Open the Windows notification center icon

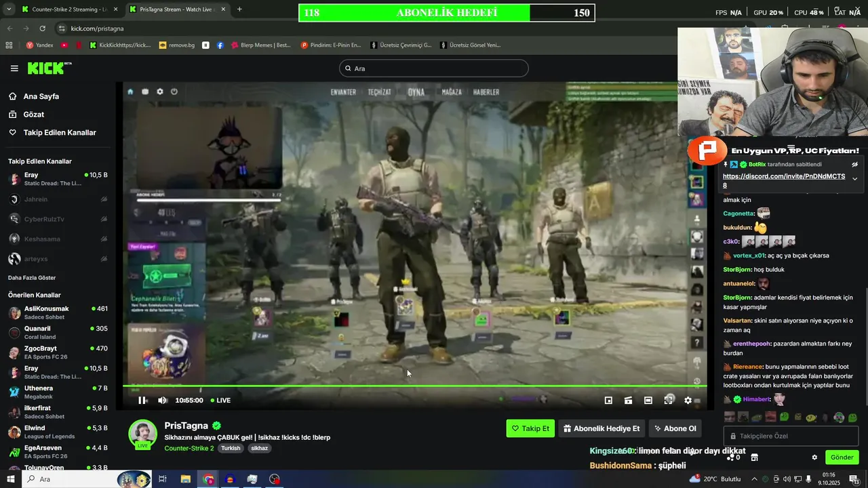(x=854, y=479)
